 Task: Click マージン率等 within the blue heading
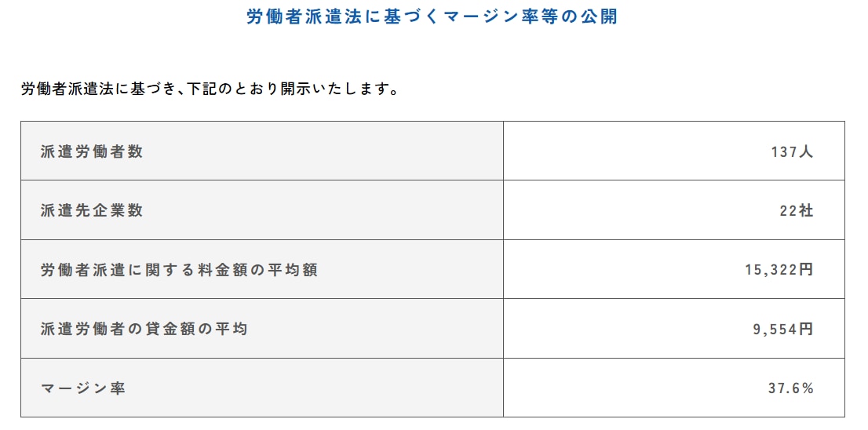[501, 17]
